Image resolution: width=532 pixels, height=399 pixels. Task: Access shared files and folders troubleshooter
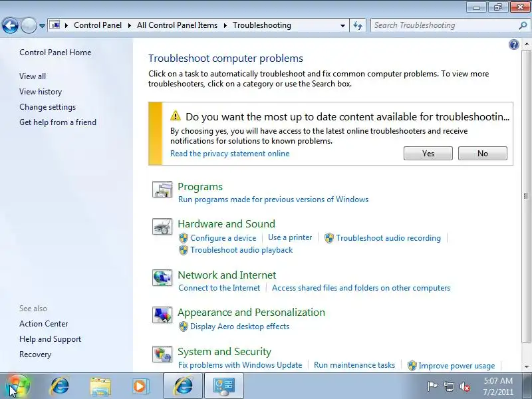361,288
